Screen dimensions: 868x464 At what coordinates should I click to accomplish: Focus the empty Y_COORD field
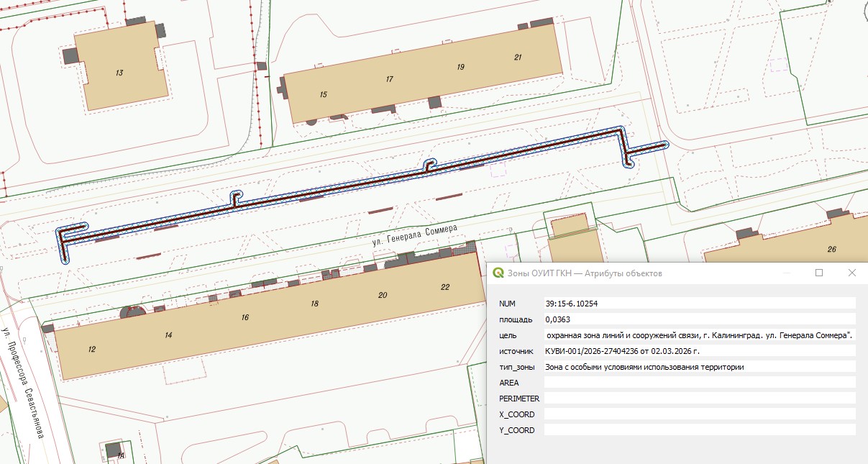[699, 429]
